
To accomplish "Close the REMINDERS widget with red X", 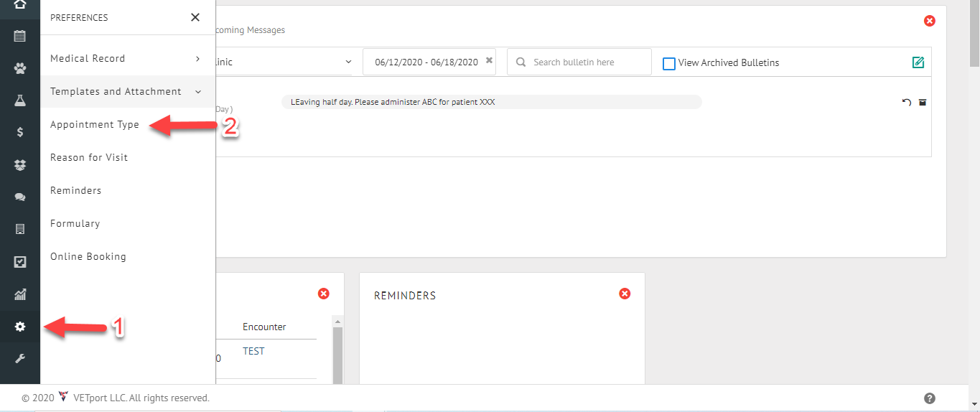I will click(625, 294).
